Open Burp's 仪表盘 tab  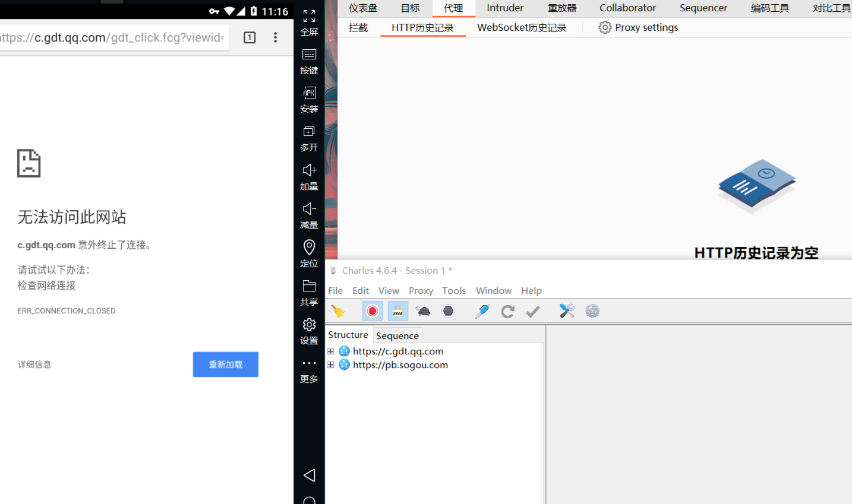pos(363,8)
